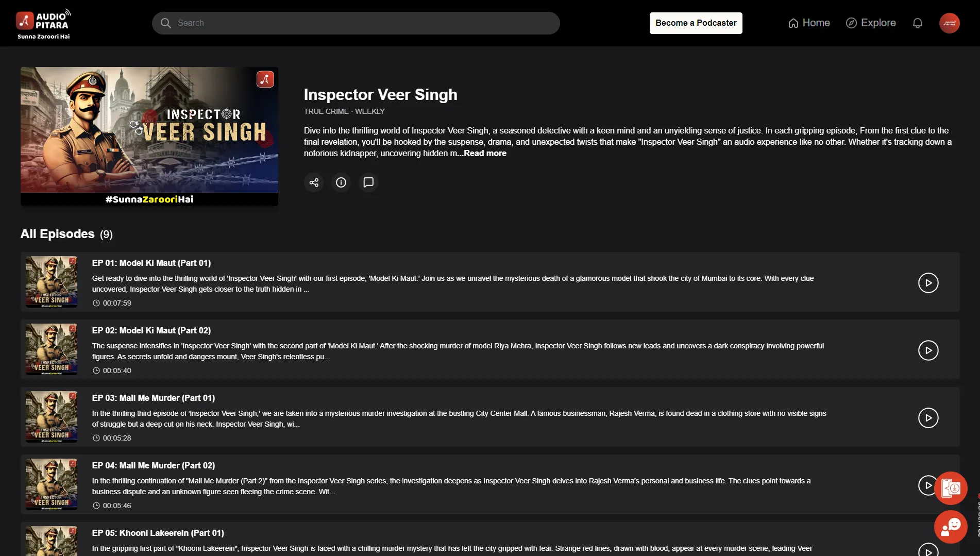Click the Audio Pitara logo
Viewport: 980px width, 556px height.
[x=43, y=24]
